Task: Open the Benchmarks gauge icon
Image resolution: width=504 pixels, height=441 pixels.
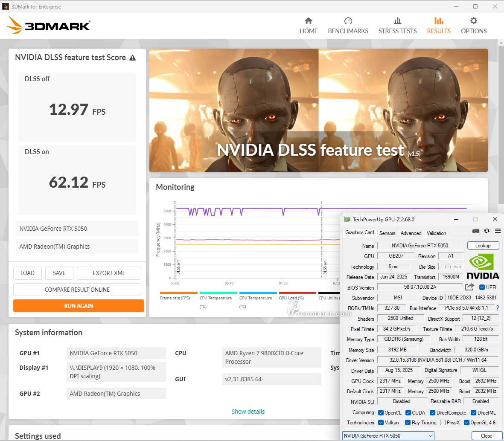Action: point(348,21)
